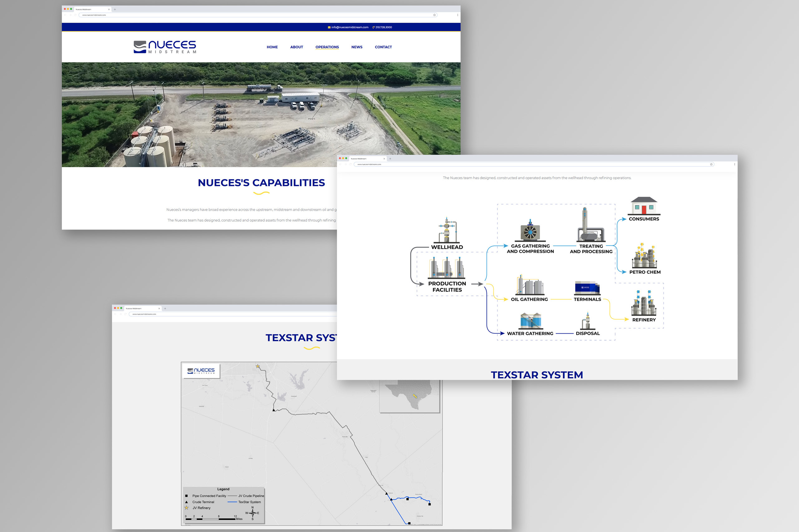Viewport: 799px width, 532px height.
Task: Click the Refinery icon in the diagram
Action: point(644,303)
